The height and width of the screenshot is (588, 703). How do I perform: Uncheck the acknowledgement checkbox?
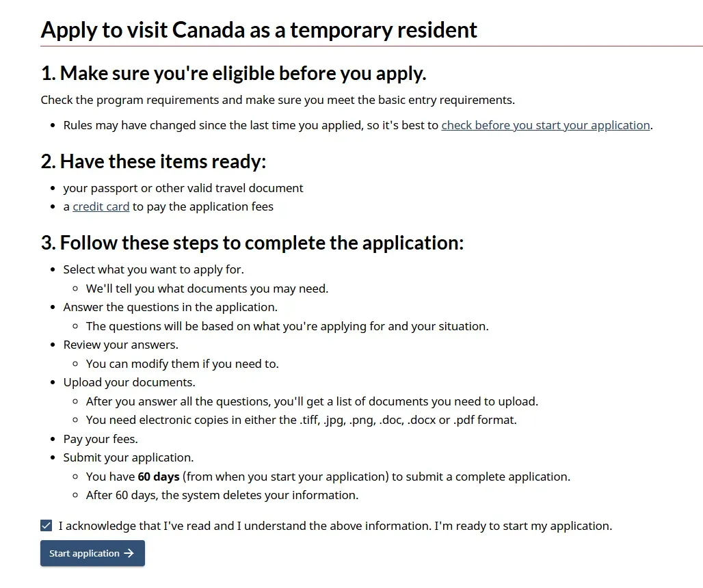pos(47,526)
